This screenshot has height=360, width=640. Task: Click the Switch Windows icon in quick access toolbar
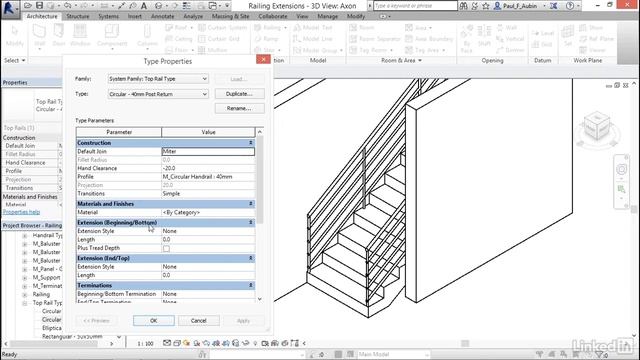213,6
